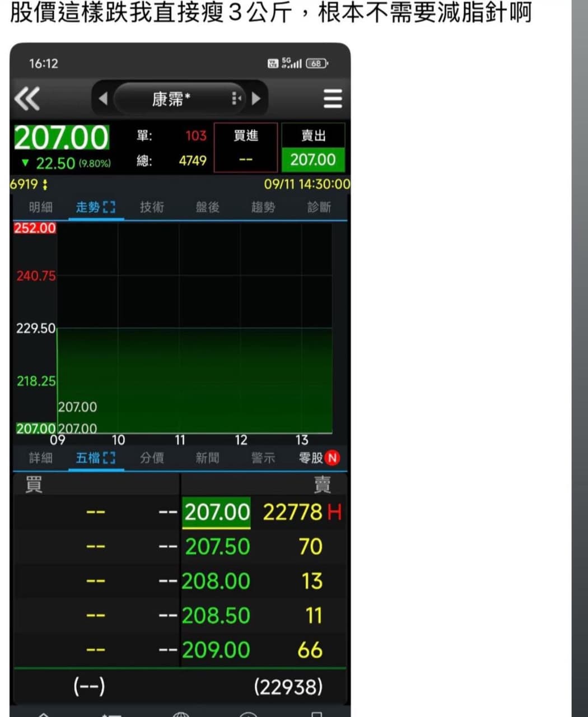Tap the 賣出 sell button
The width and height of the screenshot is (588, 717).
point(313,147)
